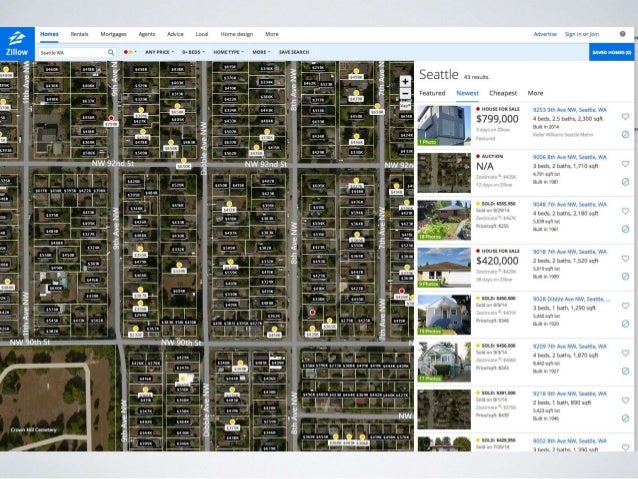Hide the 9028 Dibble Ave NW listing

[x=625, y=324]
